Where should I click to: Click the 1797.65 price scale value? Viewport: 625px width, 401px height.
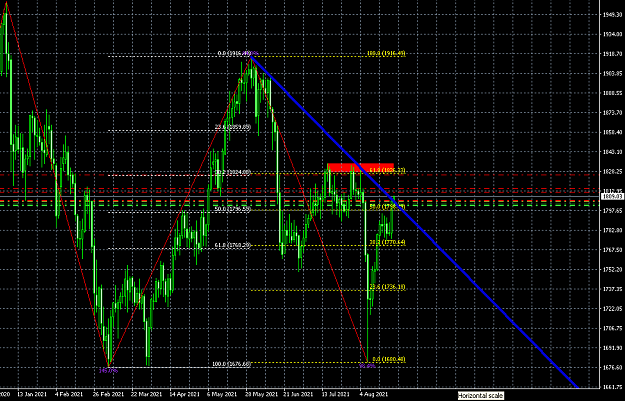point(612,210)
